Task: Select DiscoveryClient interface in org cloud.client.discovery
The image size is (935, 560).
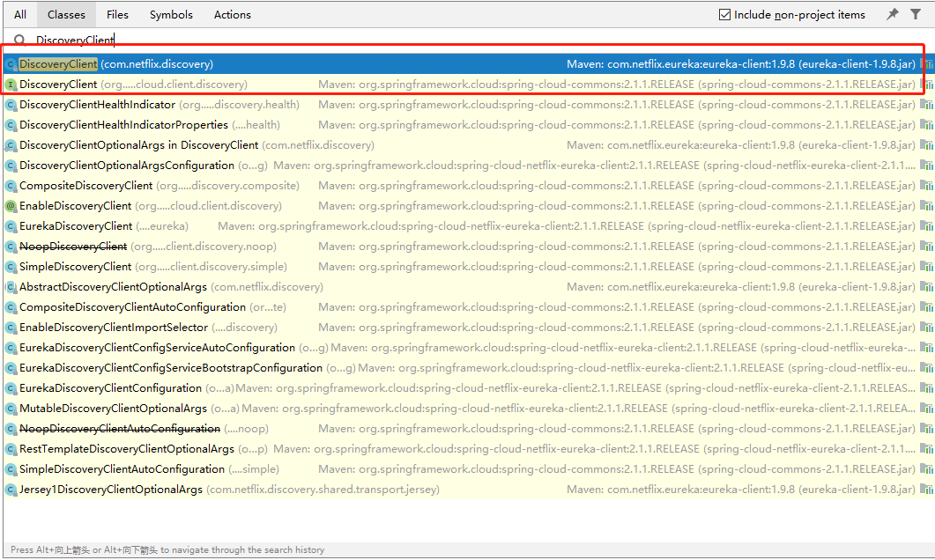Action: [x=468, y=84]
